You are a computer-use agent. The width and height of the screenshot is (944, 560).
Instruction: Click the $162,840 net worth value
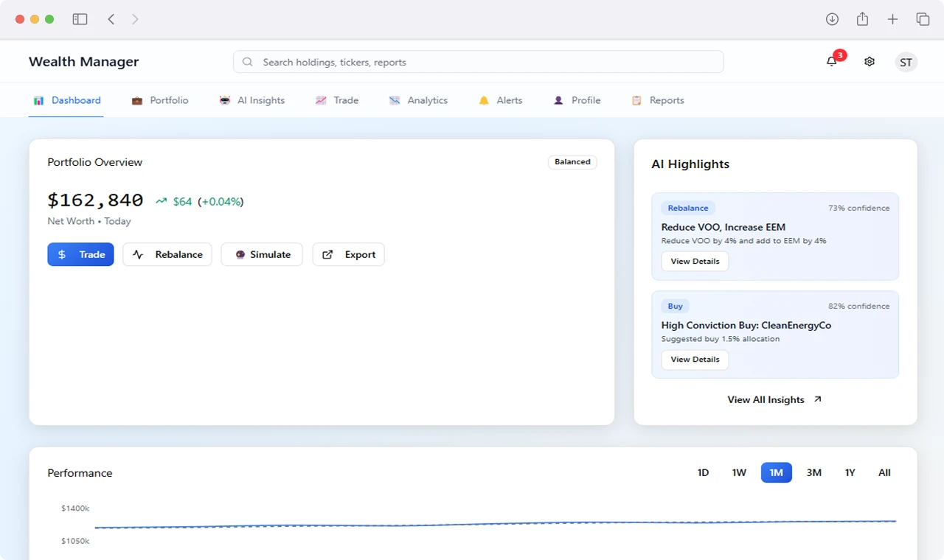pyautogui.click(x=95, y=200)
